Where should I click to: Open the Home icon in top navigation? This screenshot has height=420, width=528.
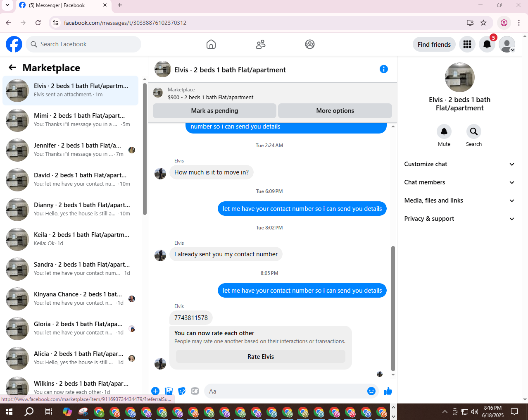click(x=211, y=44)
